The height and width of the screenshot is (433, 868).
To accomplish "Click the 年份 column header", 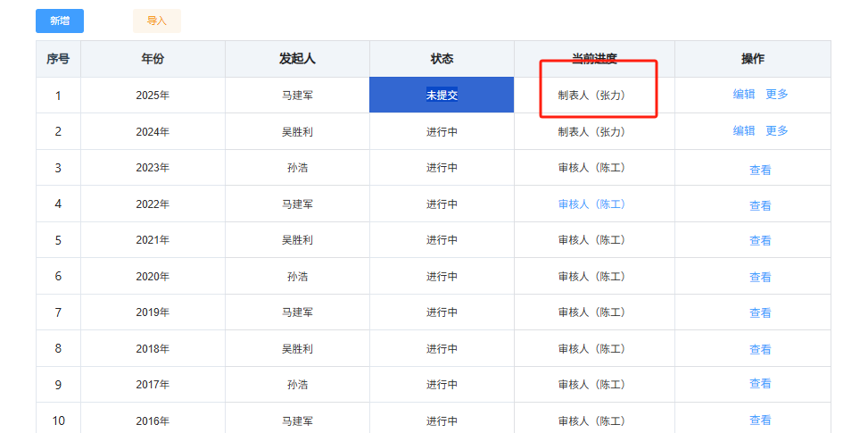I will (x=153, y=59).
